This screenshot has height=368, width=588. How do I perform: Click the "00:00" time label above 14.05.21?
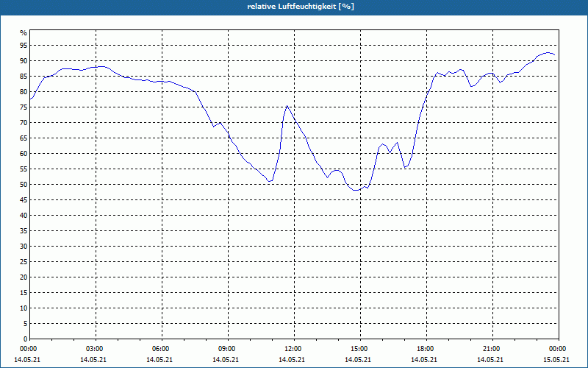click(x=28, y=349)
